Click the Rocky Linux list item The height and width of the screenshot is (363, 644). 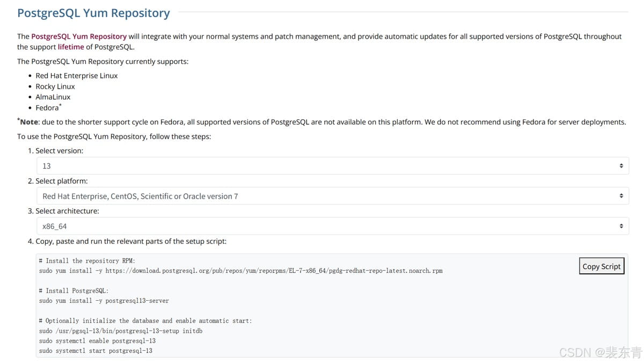[55, 86]
